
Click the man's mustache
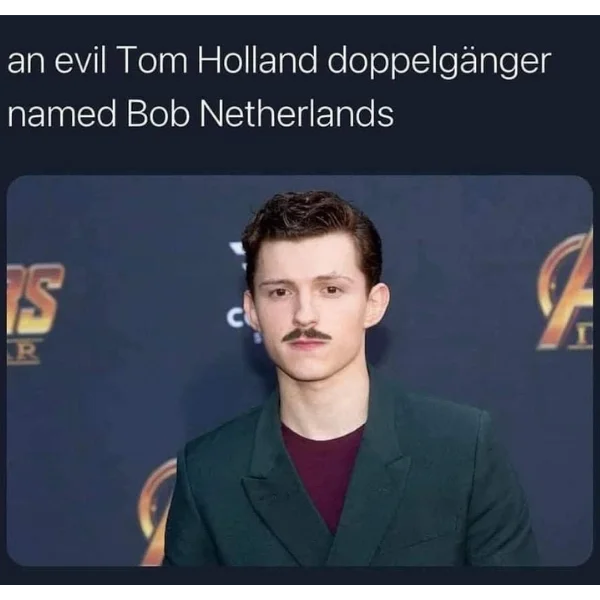(x=307, y=334)
